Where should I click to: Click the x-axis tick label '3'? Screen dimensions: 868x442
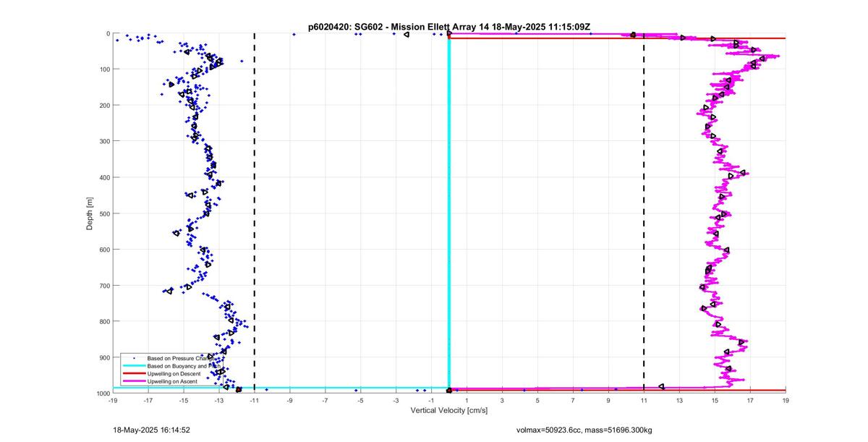pyautogui.click(x=502, y=399)
